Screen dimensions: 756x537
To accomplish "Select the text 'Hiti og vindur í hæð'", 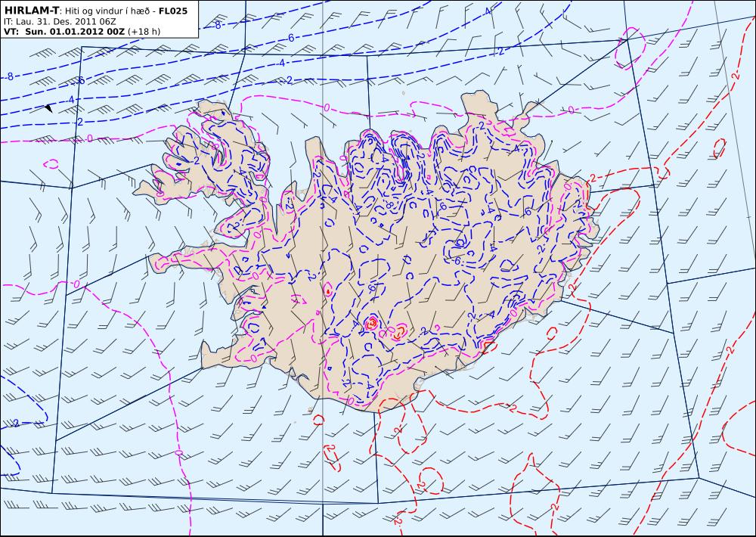I will 107,11.
